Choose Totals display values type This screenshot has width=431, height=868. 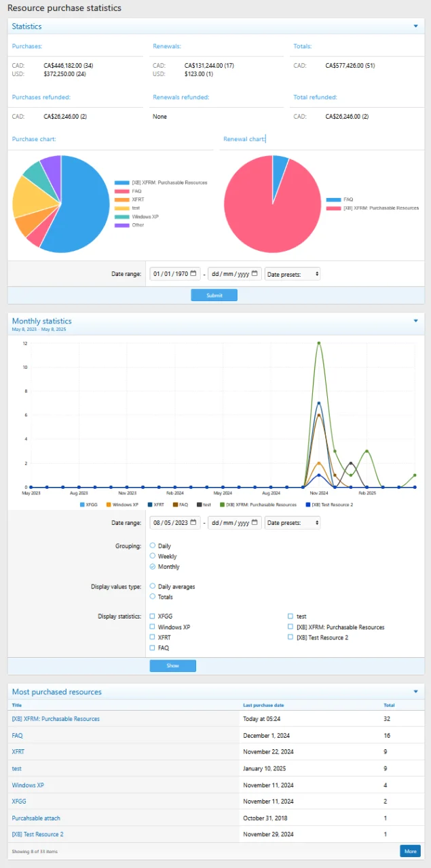[153, 597]
